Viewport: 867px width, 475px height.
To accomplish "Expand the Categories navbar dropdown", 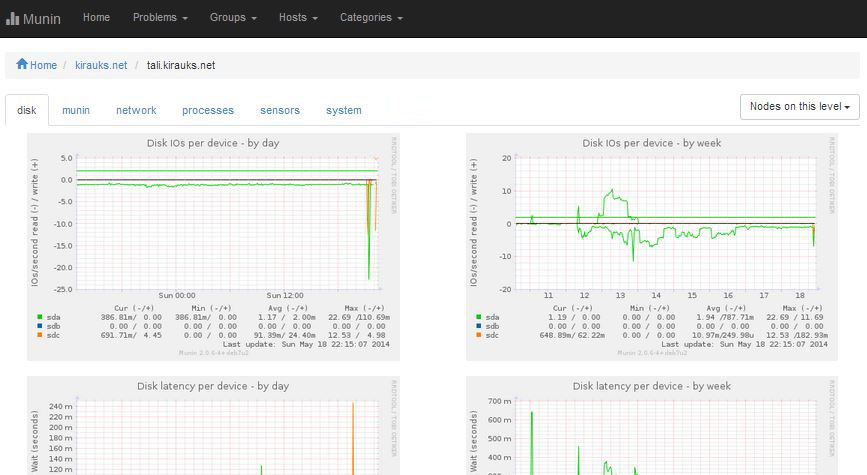I will click(x=371, y=18).
